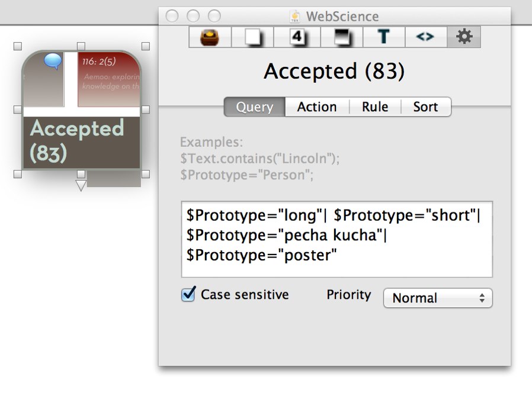Click the grey child note beside the white divider

click(x=43, y=80)
